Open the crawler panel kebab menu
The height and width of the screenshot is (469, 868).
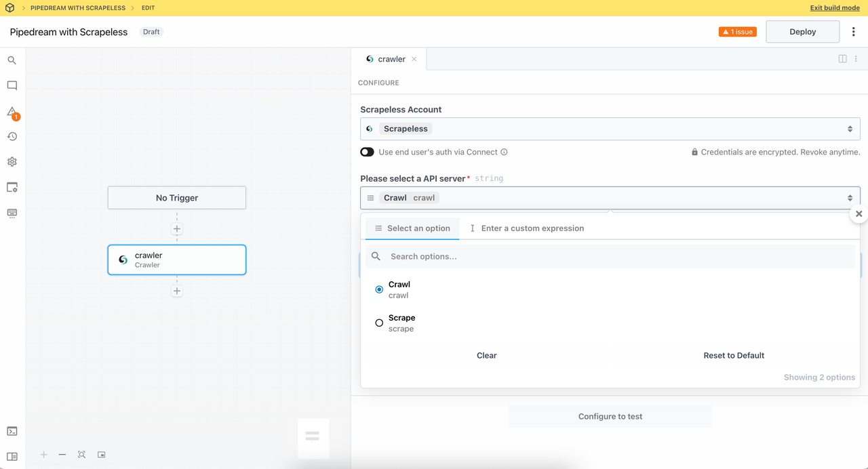click(856, 59)
